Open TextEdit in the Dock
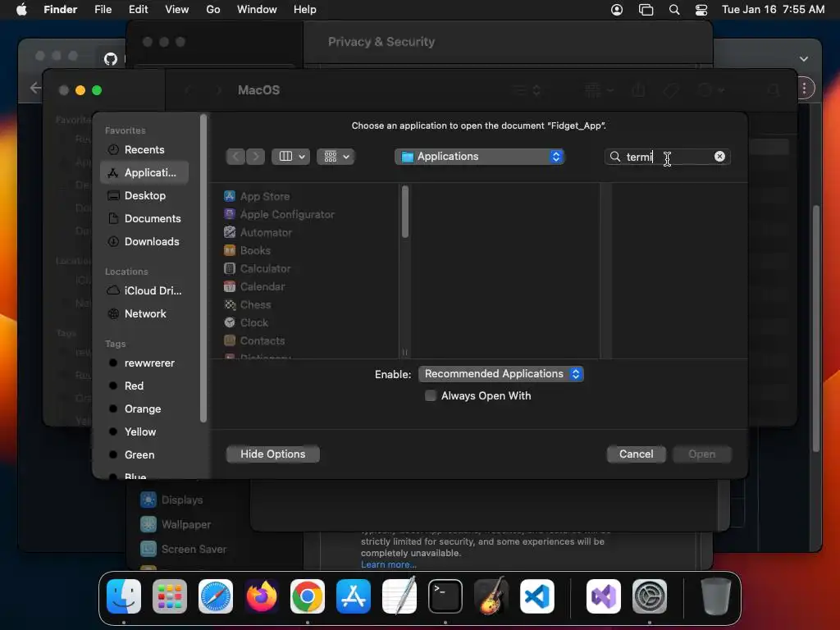Image resolution: width=840 pixels, height=630 pixels. (399, 596)
